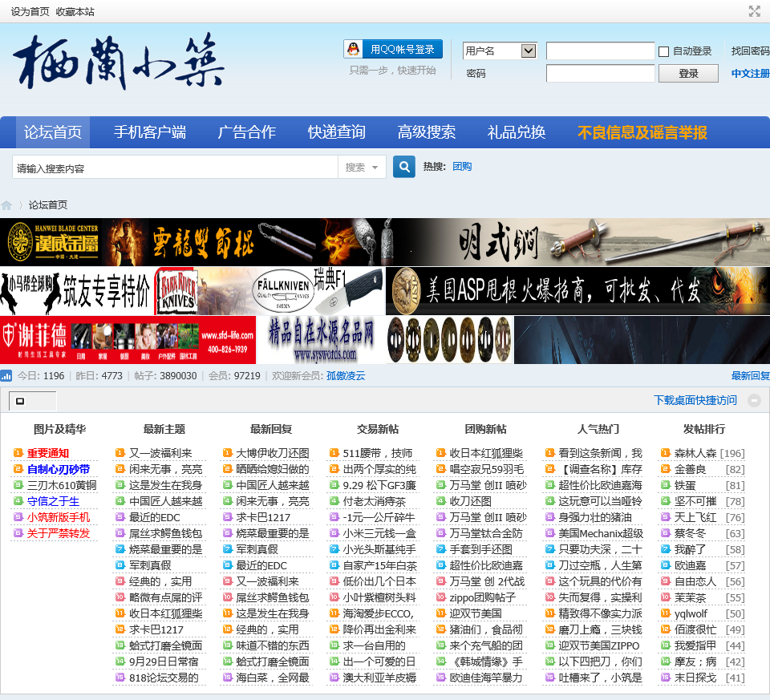Click 用QQ帐号登录 button
This screenshot has width=770, height=700.
393,49
